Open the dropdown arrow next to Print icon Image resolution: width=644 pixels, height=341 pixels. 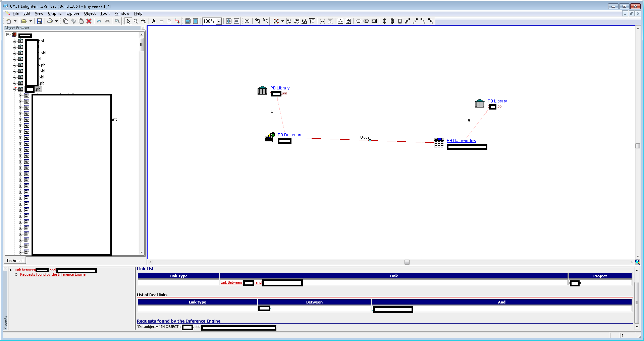56,21
